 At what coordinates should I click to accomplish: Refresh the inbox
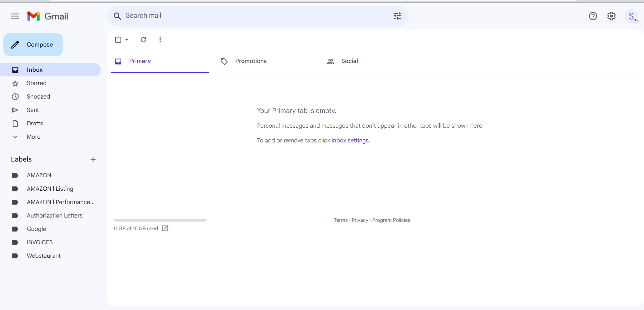pos(144,40)
